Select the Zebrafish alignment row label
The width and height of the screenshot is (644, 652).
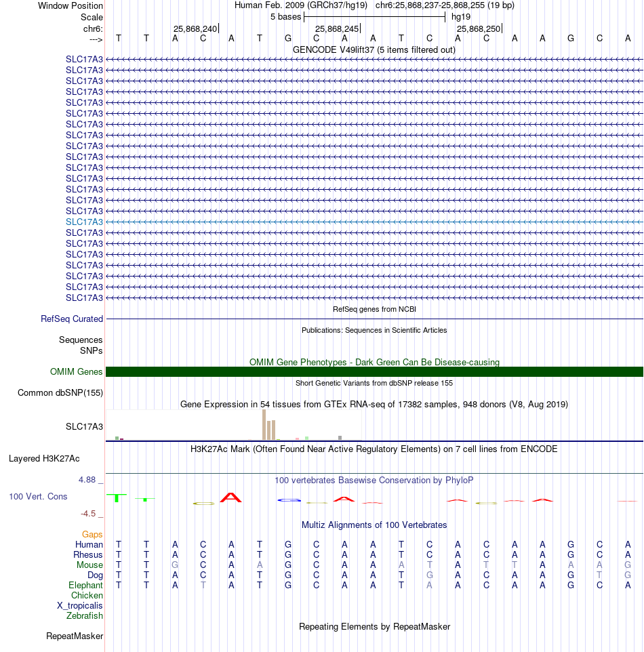coord(85,616)
